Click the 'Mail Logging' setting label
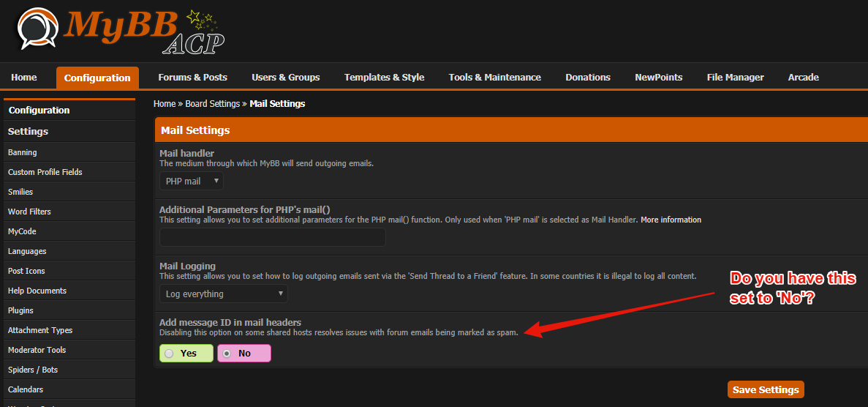Viewport: 868px width, 407px height. 187,266
